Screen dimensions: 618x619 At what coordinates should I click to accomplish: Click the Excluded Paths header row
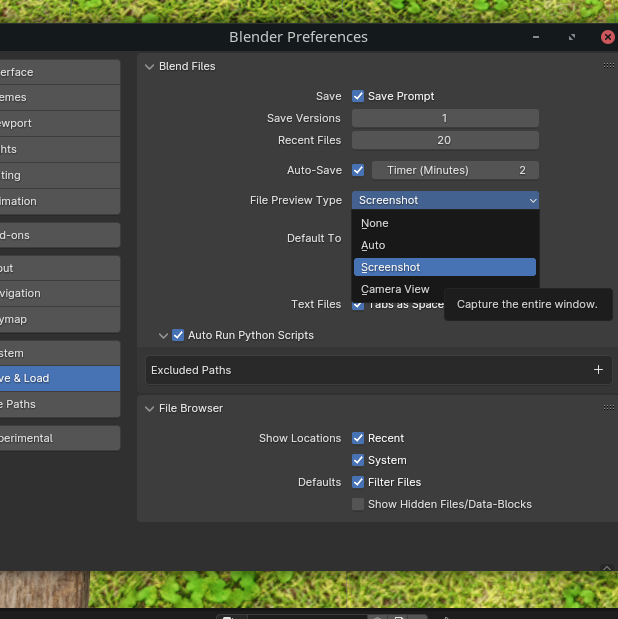[x=379, y=370]
